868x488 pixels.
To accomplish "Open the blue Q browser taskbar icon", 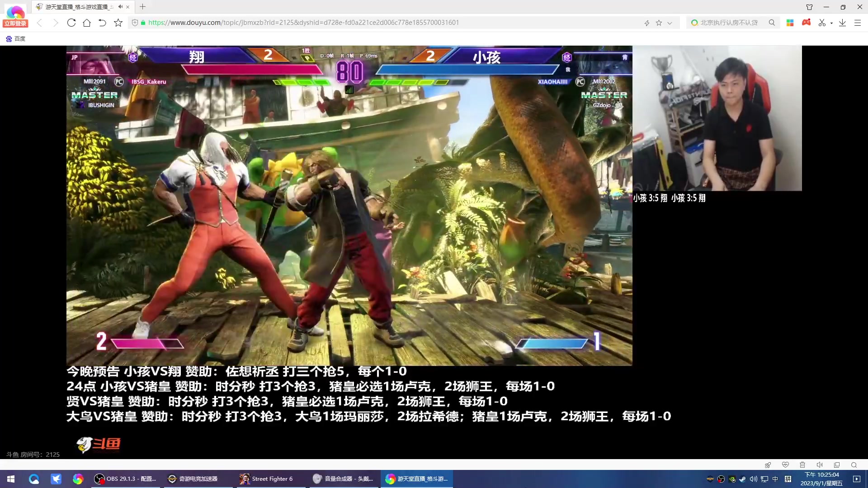I will pyautogui.click(x=34, y=479).
